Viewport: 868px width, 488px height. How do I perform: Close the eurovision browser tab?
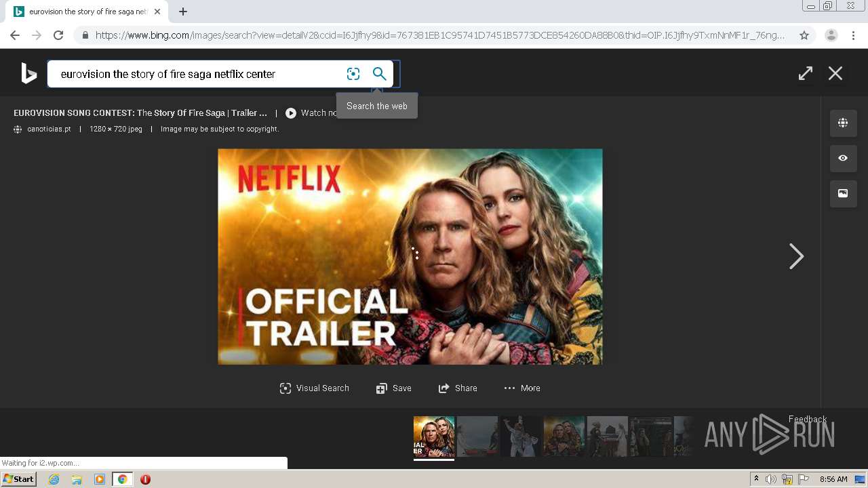(x=157, y=12)
